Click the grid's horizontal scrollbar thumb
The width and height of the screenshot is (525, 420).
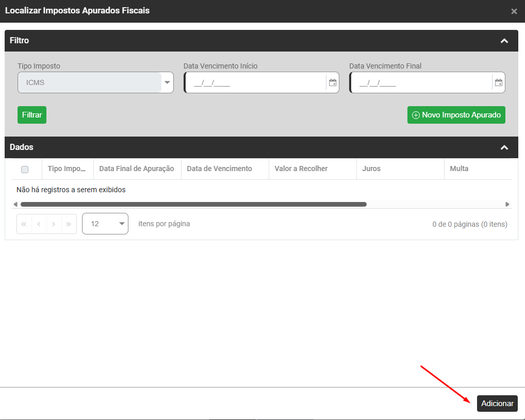[193, 205]
